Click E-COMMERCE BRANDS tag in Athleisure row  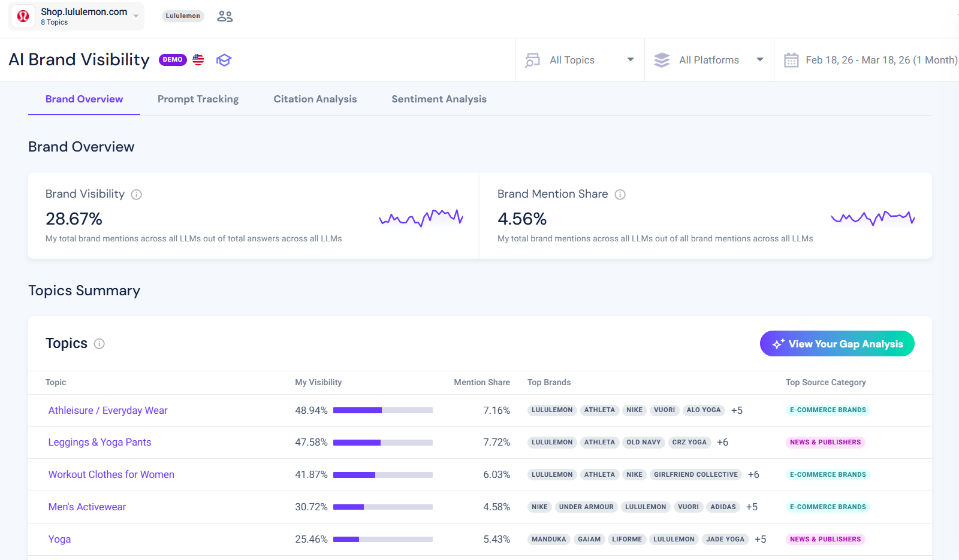tap(828, 410)
